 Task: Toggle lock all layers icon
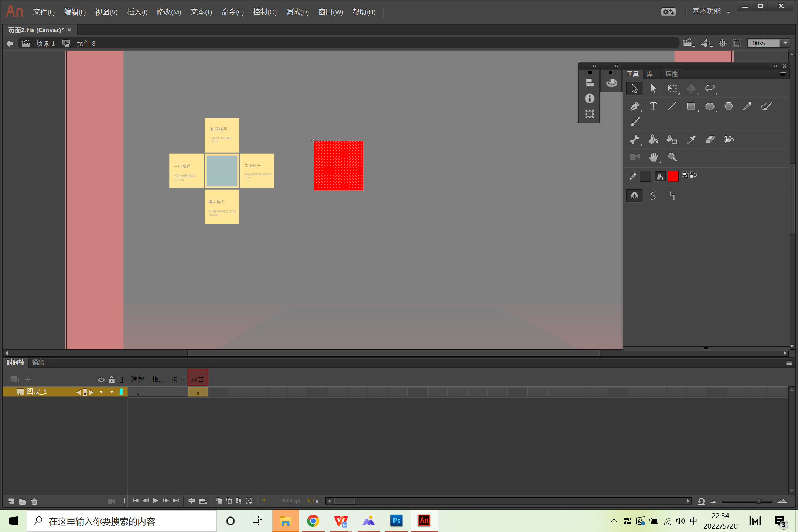(112, 379)
